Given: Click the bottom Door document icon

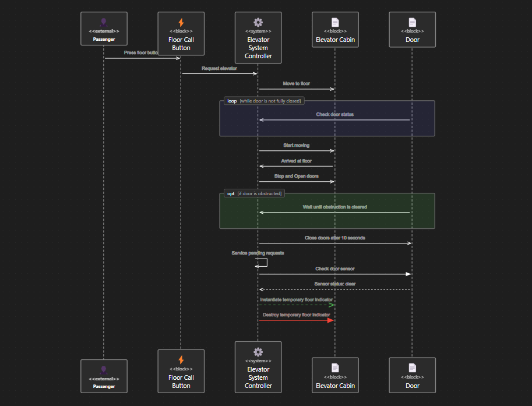Looking at the screenshot, I should coord(412,368).
